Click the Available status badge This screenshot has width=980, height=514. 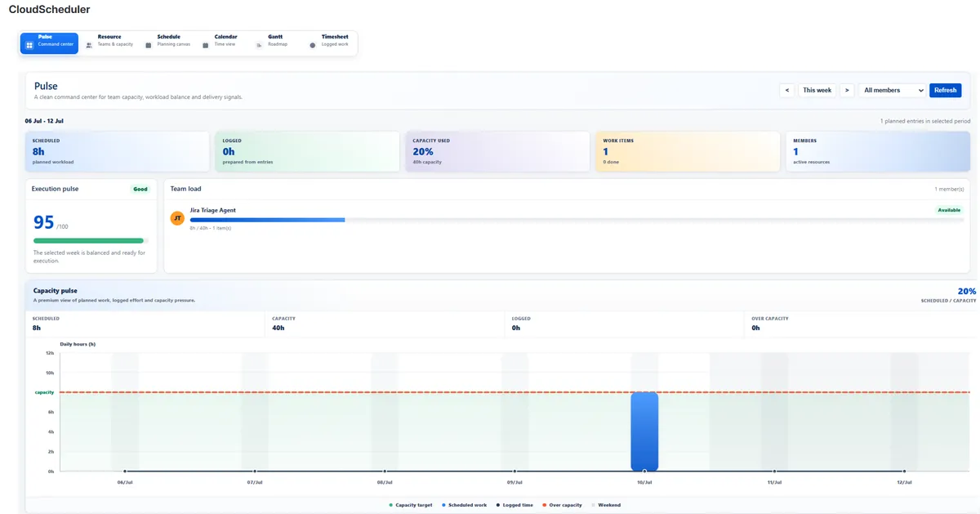(x=949, y=210)
